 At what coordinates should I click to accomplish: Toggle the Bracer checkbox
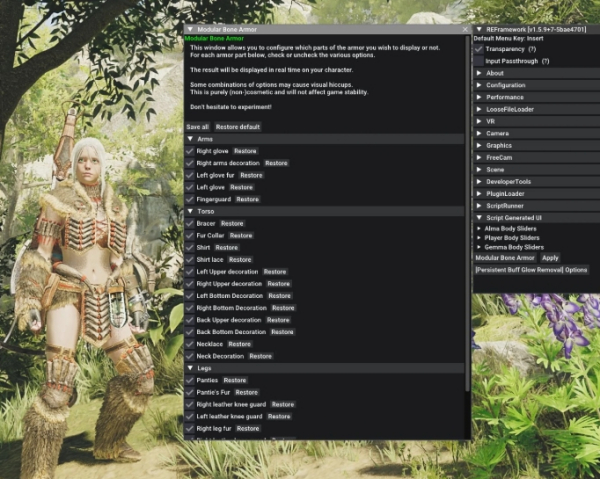click(190, 223)
